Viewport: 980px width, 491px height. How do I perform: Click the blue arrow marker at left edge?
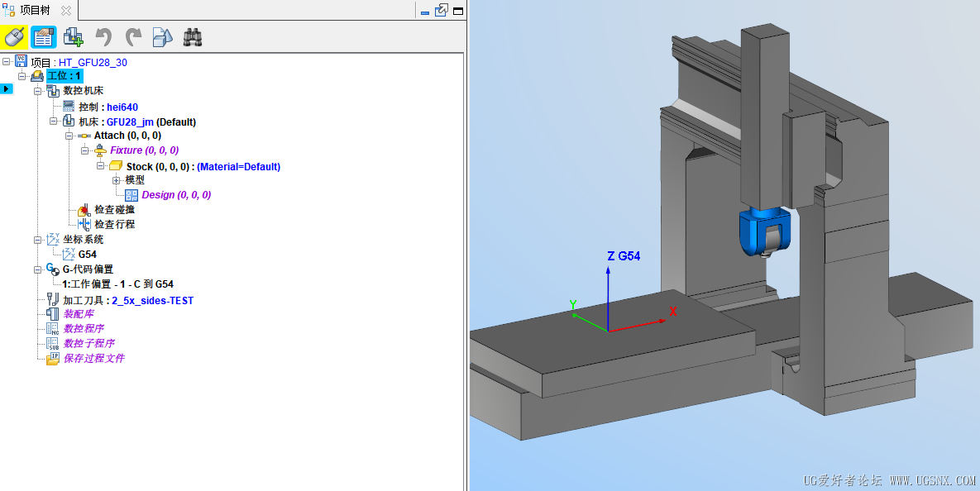click(7, 88)
